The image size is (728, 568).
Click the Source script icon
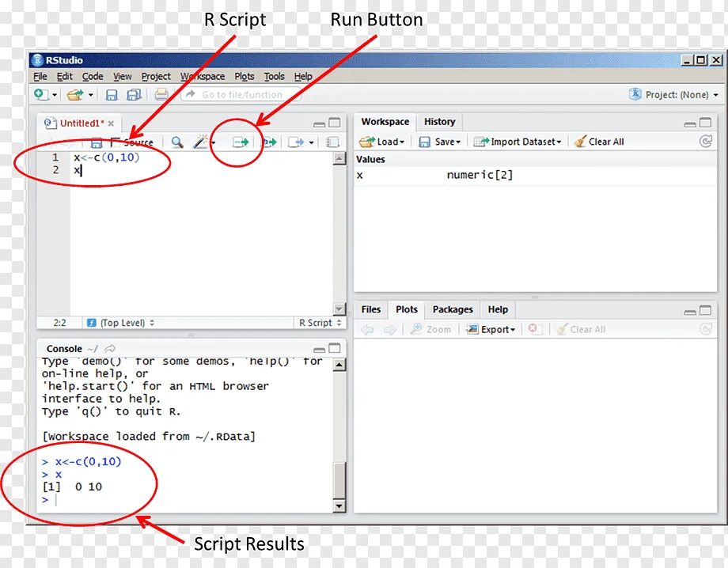point(296,142)
